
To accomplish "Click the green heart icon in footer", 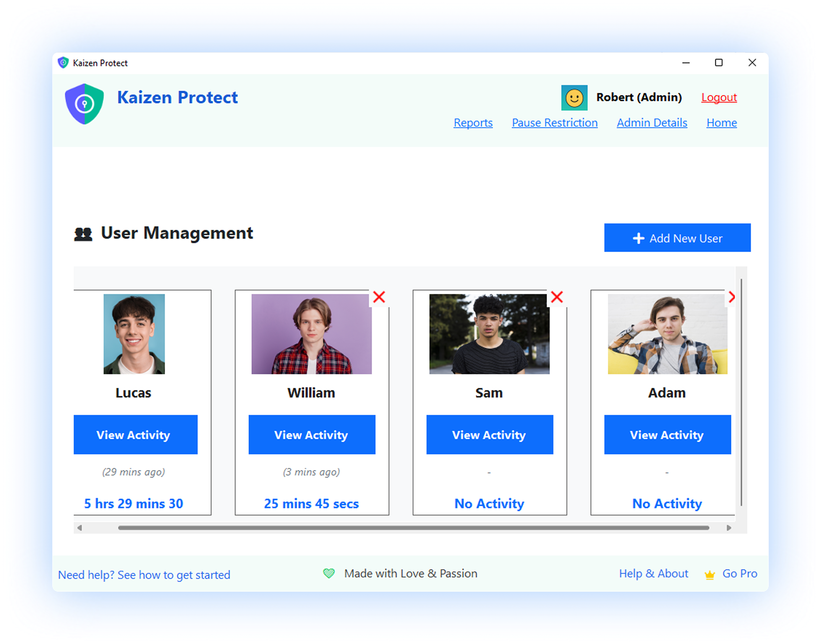I will (x=329, y=573).
